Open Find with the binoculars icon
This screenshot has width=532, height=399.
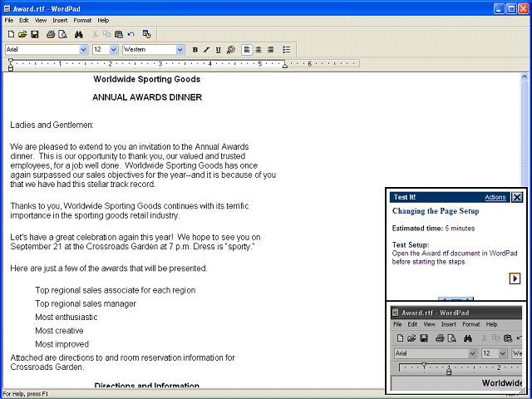79,34
